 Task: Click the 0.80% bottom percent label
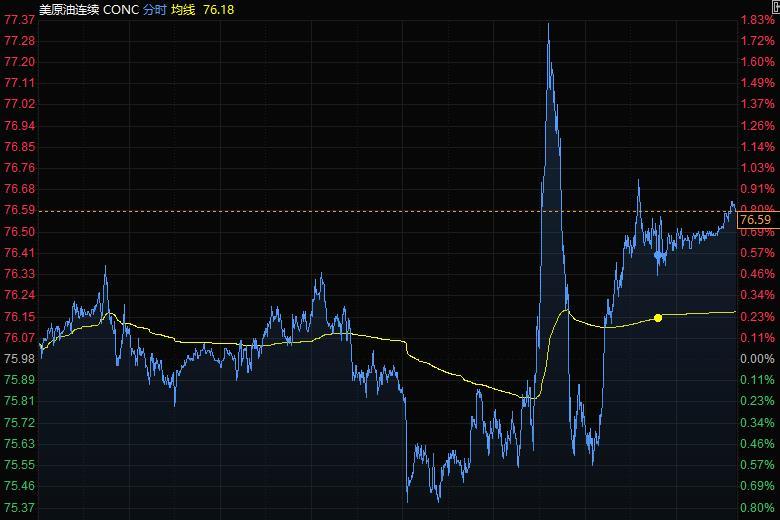pyautogui.click(x=758, y=507)
